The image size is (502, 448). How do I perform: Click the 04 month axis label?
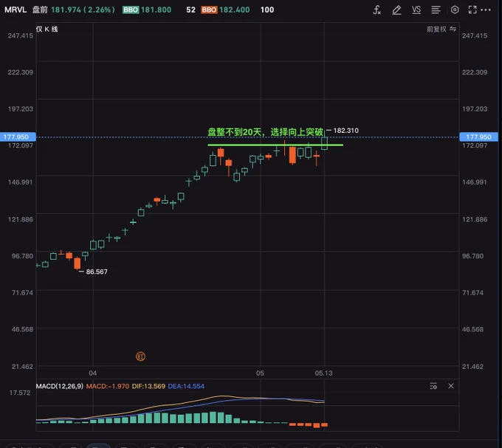coord(92,373)
